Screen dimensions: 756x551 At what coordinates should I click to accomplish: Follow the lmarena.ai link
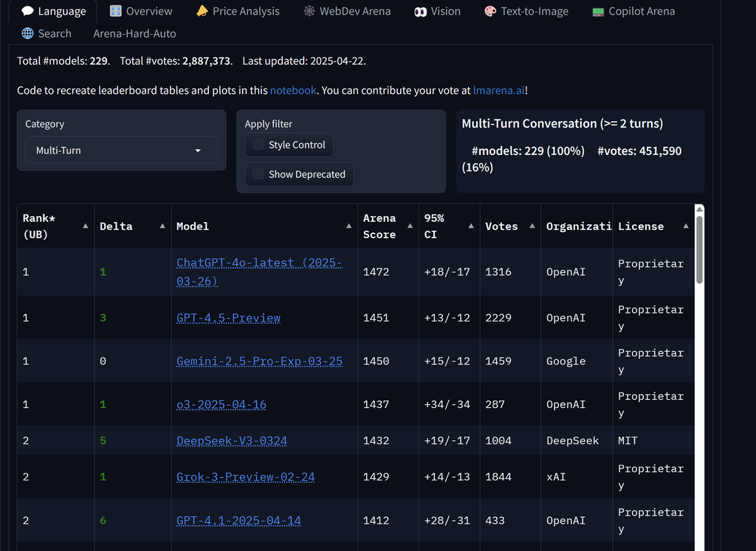[x=498, y=90]
